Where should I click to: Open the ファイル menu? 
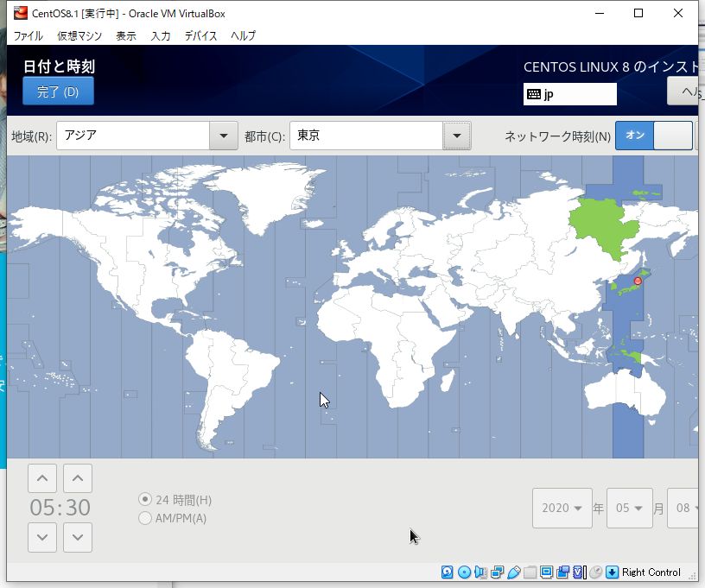click(28, 36)
